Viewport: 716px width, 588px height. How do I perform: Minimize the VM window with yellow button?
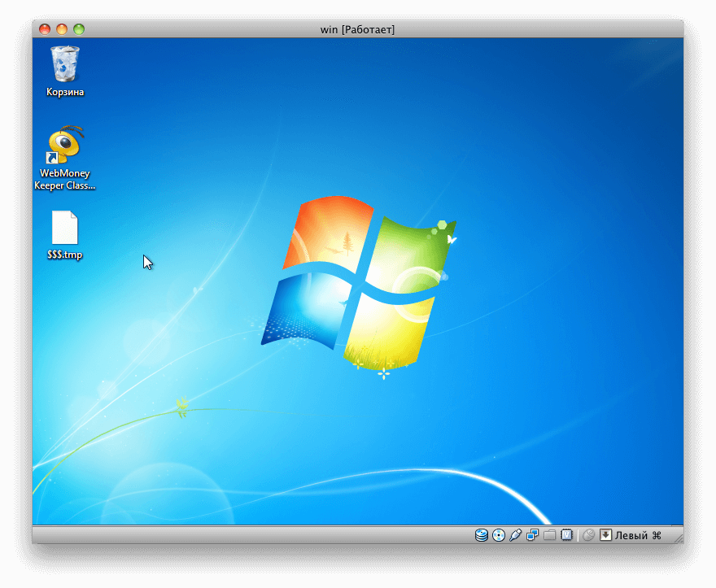[x=62, y=29]
